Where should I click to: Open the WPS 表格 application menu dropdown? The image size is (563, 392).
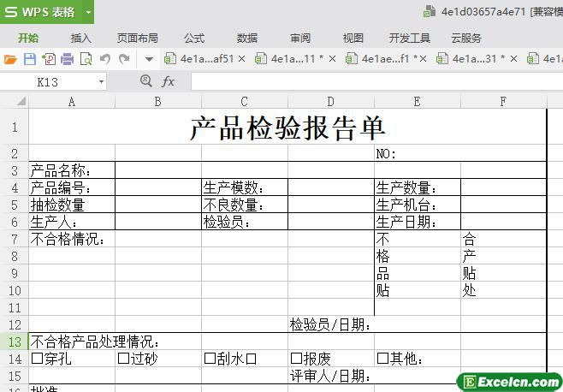click(x=88, y=12)
